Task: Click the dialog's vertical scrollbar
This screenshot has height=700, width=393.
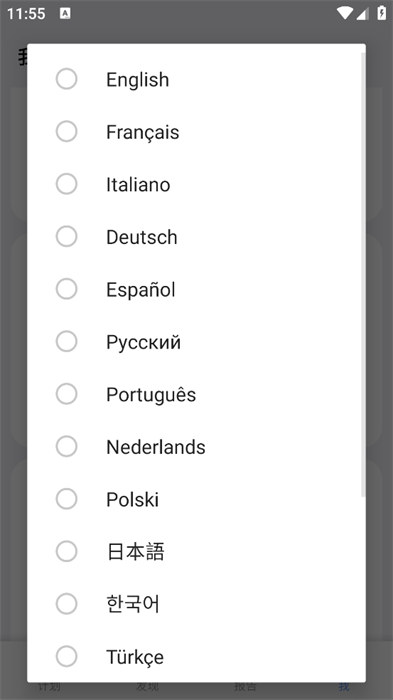Action: [x=363, y=275]
